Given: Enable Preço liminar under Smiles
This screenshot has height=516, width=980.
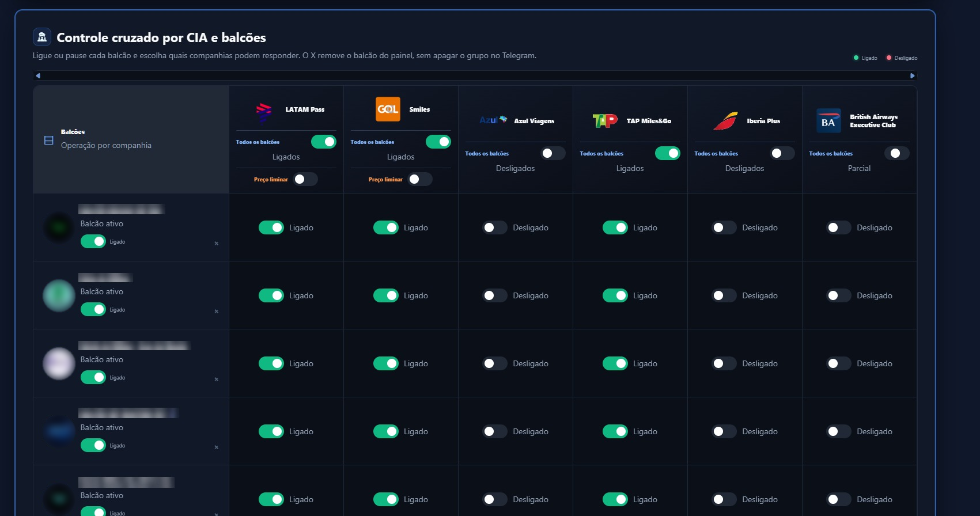Looking at the screenshot, I should click(420, 179).
